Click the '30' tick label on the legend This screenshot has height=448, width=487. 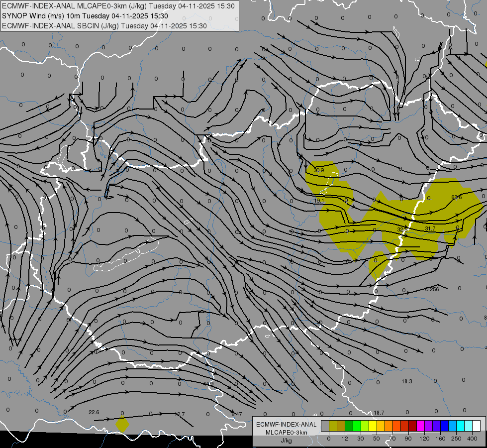[x=361, y=439]
